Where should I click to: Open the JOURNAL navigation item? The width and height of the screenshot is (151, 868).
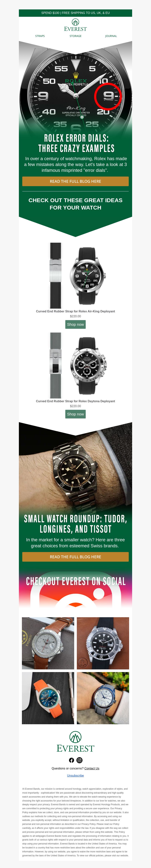tap(111, 36)
